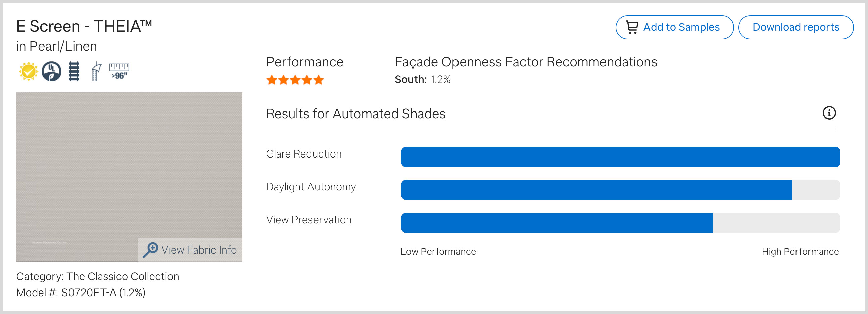The height and width of the screenshot is (314, 868).
Task: Click the ladder-shaped railroad icon
Action: point(74,71)
